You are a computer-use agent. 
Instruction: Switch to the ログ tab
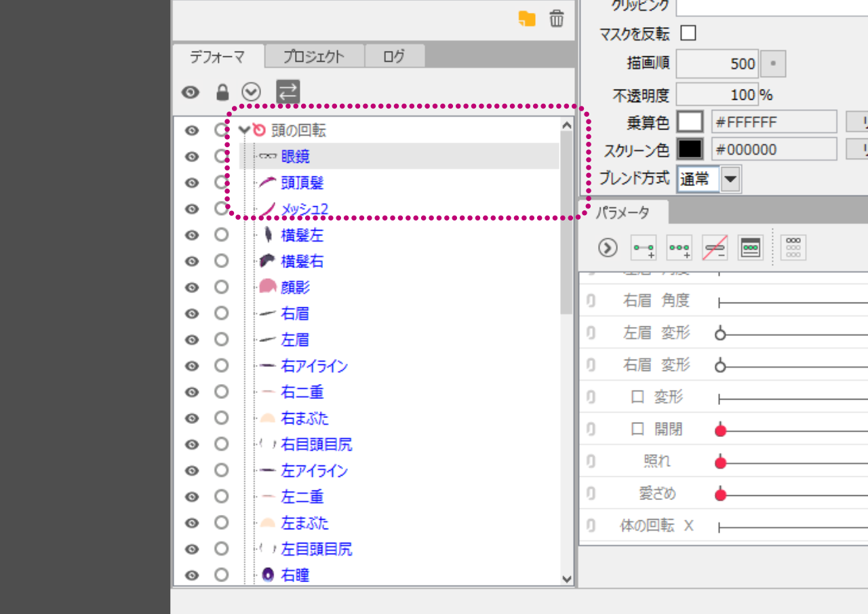(394, 57)
